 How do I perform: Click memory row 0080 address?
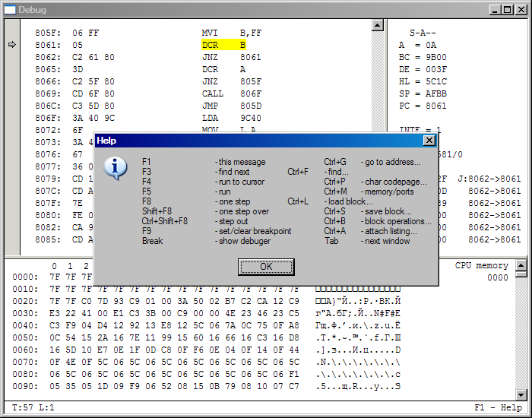point(25,374)
